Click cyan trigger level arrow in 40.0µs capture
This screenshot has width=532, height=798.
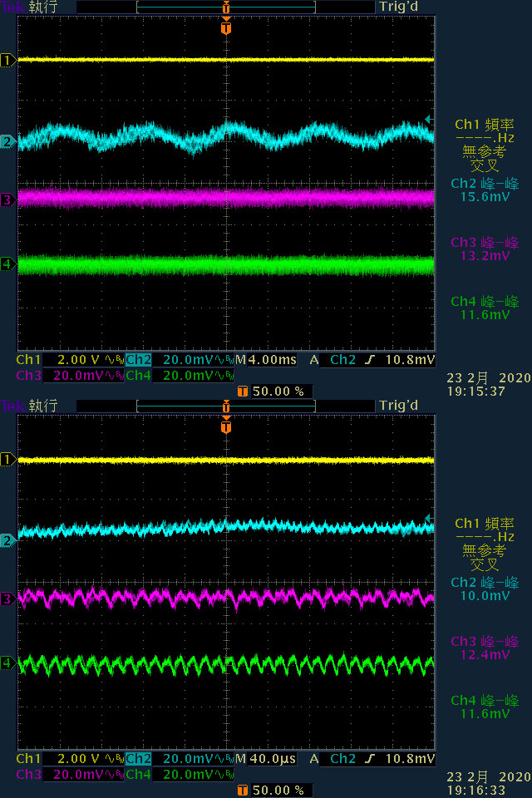point(428,518)
